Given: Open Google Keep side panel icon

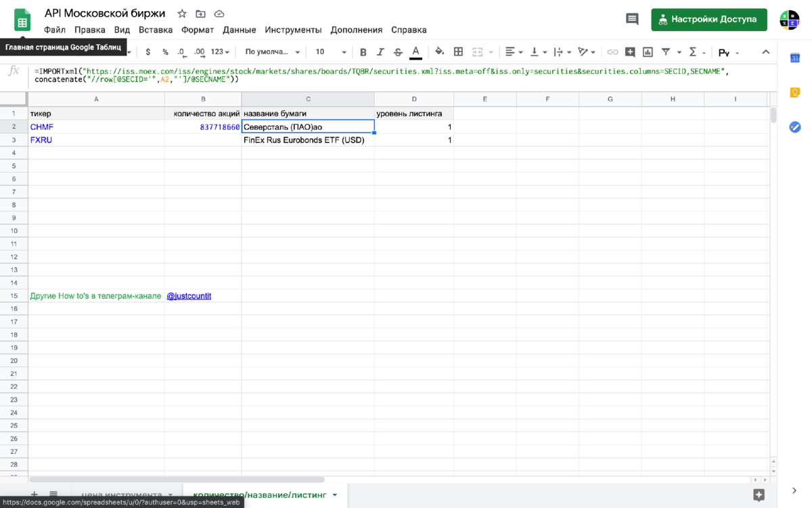Looking at the screenshot, I should pyautogui.click(x=795, y=93).
